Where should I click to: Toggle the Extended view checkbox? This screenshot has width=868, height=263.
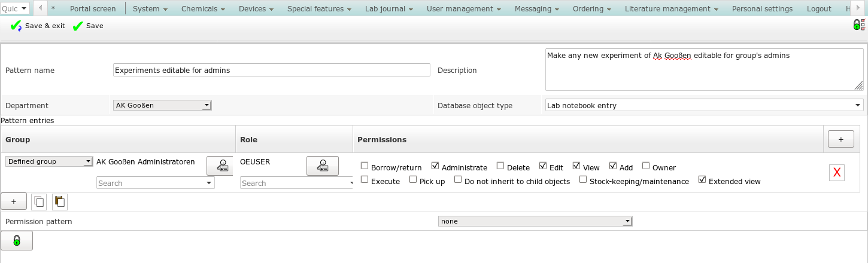(x=702, y=179)
